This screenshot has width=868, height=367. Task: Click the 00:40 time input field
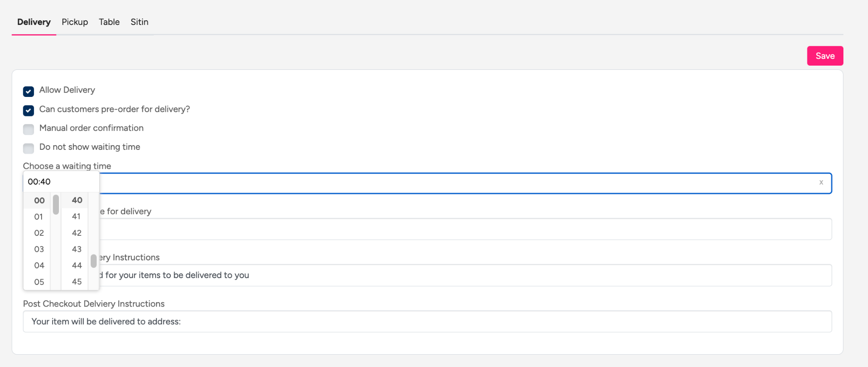61,182
